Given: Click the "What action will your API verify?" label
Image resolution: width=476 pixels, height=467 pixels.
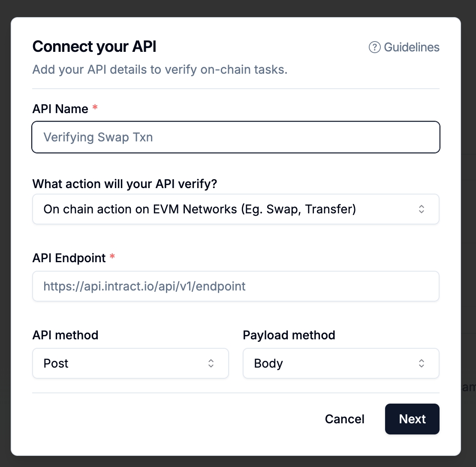Looking at the screenshot, I should coord(125,184).
